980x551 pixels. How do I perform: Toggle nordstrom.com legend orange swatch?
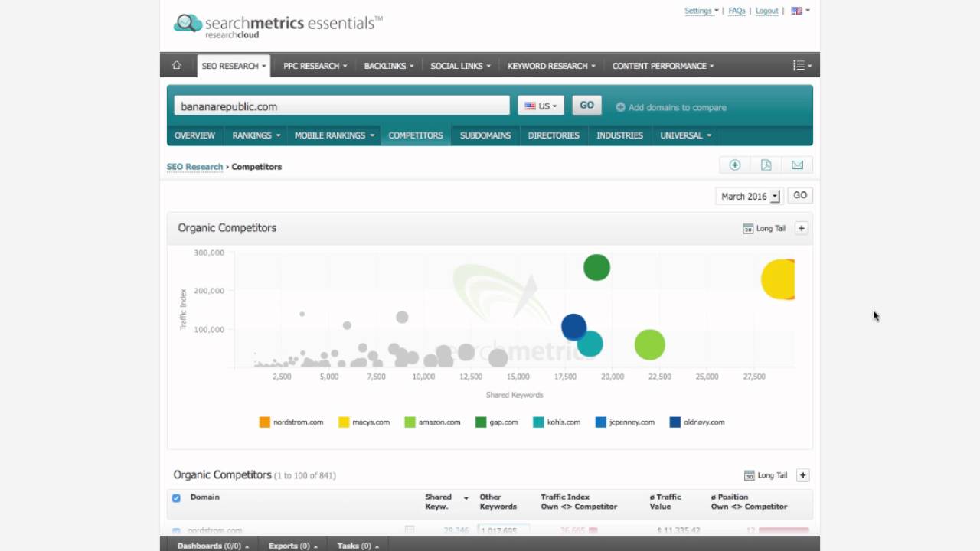tap(265, 422)
